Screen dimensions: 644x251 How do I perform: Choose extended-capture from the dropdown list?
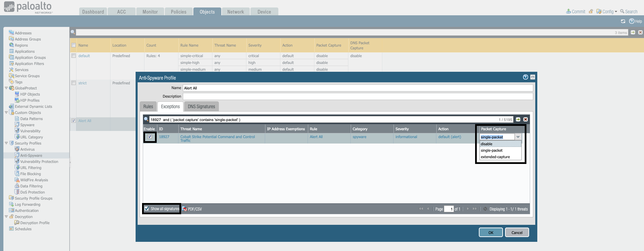tap(495, 157)
